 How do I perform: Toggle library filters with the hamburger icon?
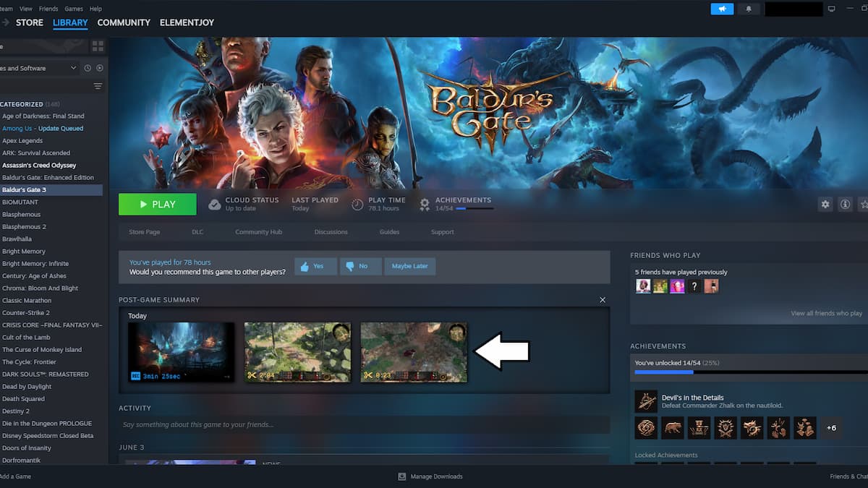click(x=98, y=85)
